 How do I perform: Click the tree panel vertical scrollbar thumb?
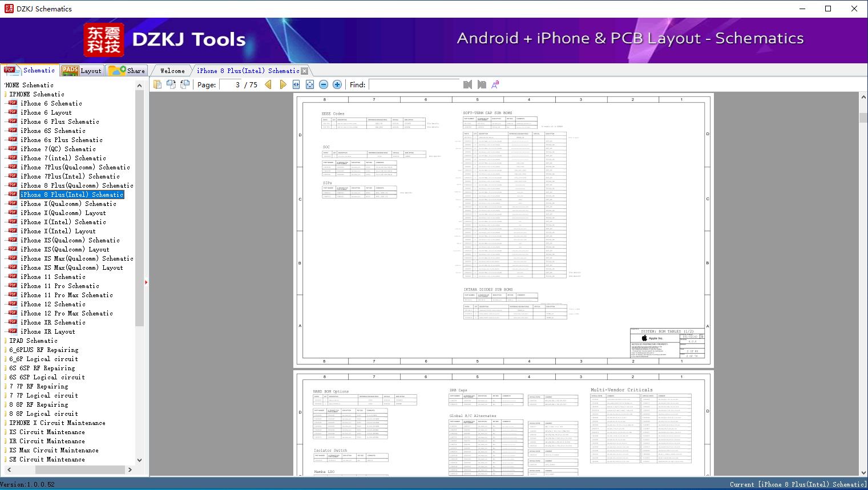[x=139, y=208]
